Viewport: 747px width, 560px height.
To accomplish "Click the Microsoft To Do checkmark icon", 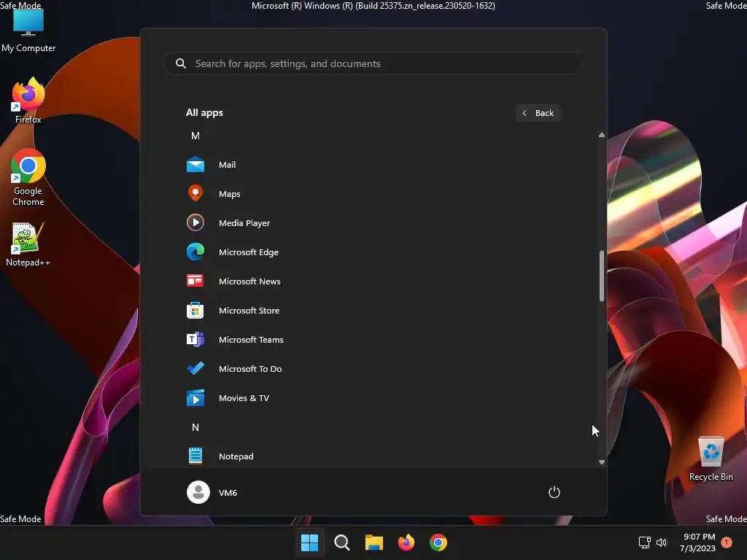I will [196, 368].
